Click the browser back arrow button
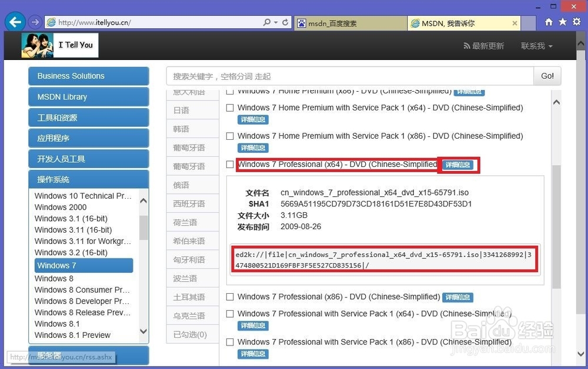 pyautogui.click(x=15, y=22)
